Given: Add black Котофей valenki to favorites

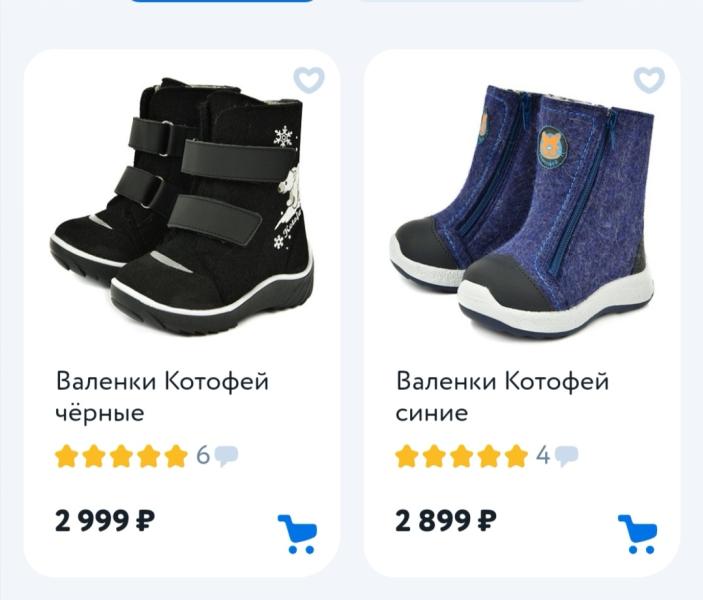Looking at the screenshot, I should [x=308, y=80].
